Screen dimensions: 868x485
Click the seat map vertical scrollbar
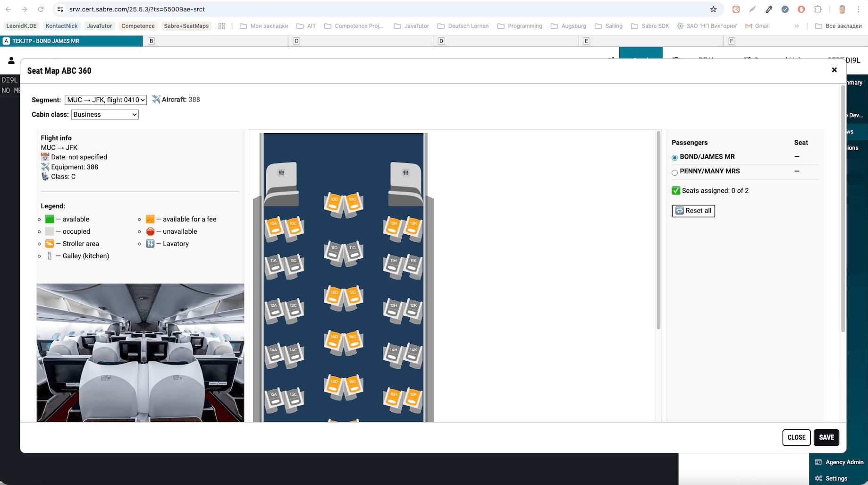tap(658, 231)
